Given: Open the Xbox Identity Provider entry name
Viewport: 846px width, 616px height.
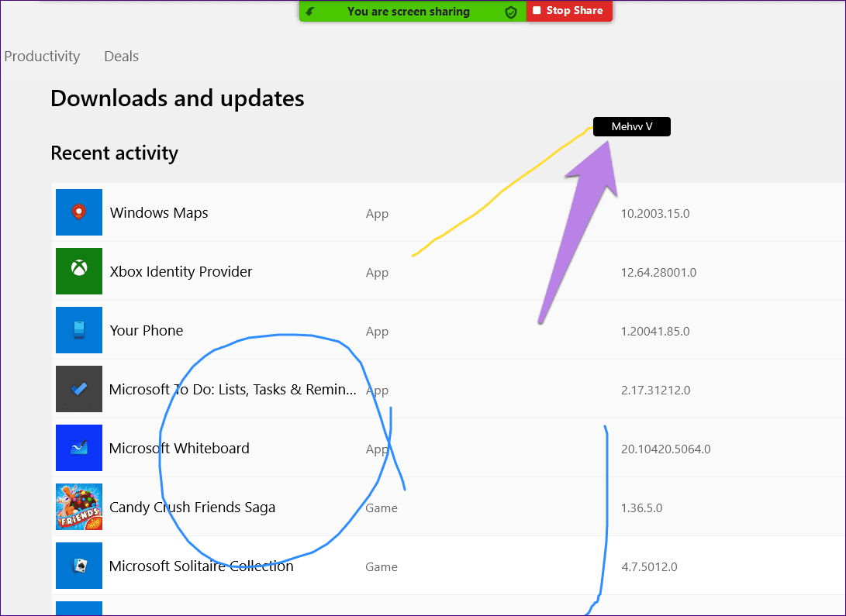Looking at the screenshot, I should coord(181,272).
